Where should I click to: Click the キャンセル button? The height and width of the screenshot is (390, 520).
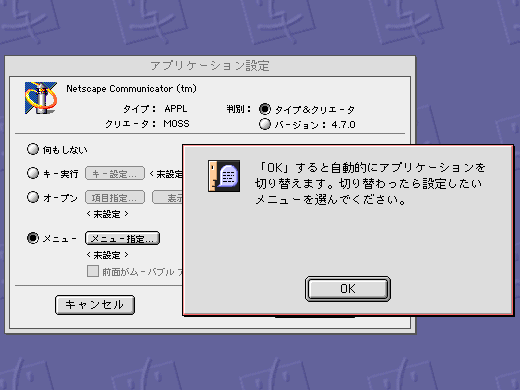95,305
